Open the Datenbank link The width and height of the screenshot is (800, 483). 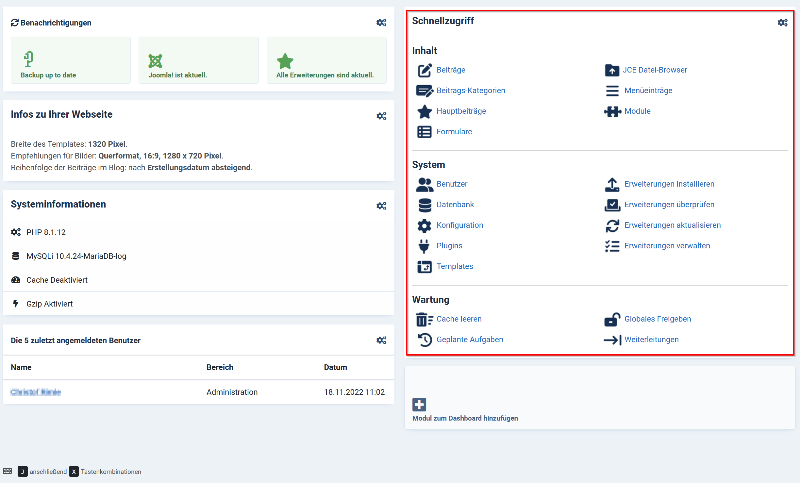click(x=455, y=205)
